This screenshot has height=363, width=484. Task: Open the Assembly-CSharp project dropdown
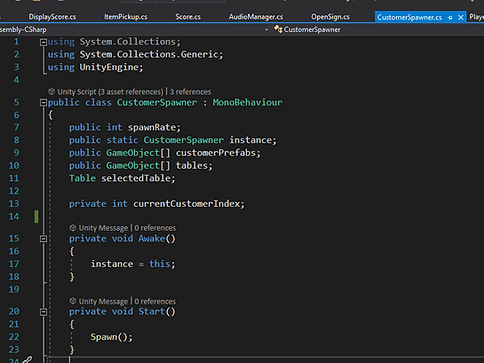266,30
